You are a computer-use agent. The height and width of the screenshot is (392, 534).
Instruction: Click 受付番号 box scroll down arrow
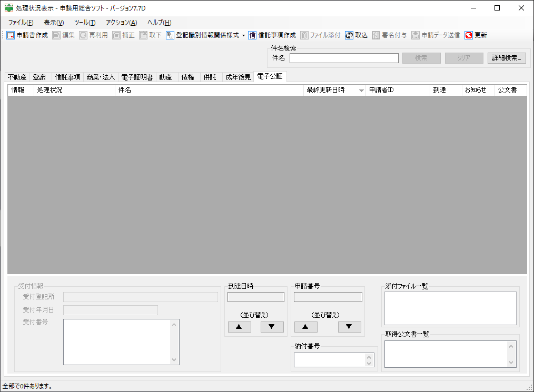[x=174, y=360]
